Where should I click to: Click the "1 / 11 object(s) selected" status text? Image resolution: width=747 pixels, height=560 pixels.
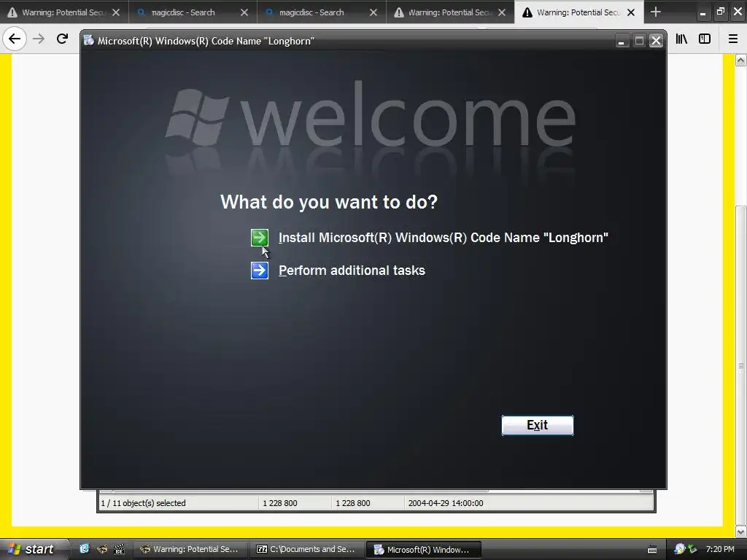pos(144,503)
